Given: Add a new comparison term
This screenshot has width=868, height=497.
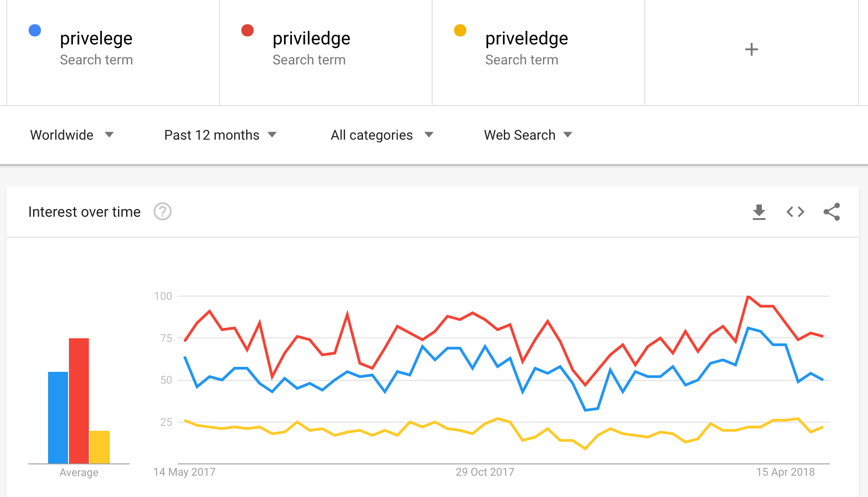Looking at the screenshot, I should [751, 49].
